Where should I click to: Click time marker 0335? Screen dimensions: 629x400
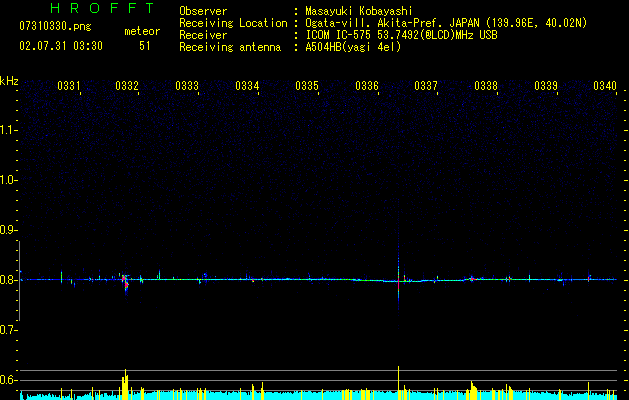point(307,86)
